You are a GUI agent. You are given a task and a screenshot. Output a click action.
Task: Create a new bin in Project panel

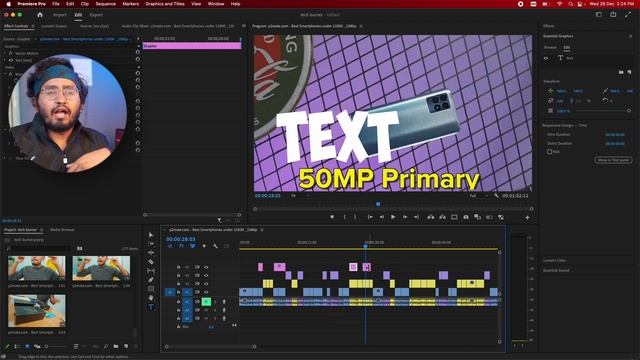(116, 346)
